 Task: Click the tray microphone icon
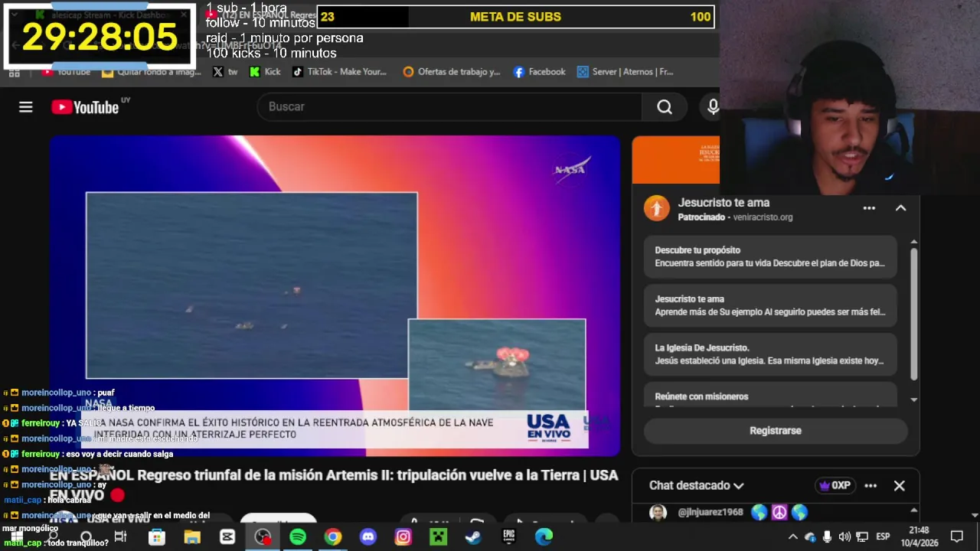pyautogui.click(x=827, y=537)
